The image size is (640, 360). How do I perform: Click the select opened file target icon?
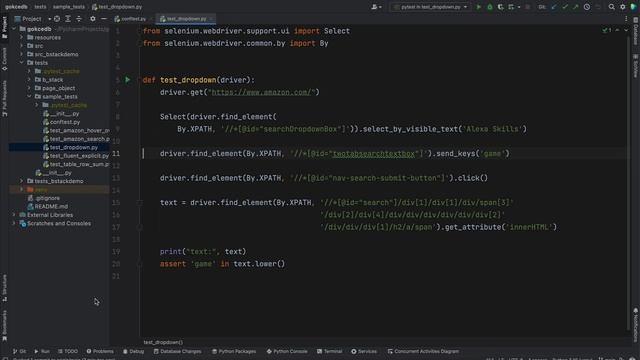[57, 19]
